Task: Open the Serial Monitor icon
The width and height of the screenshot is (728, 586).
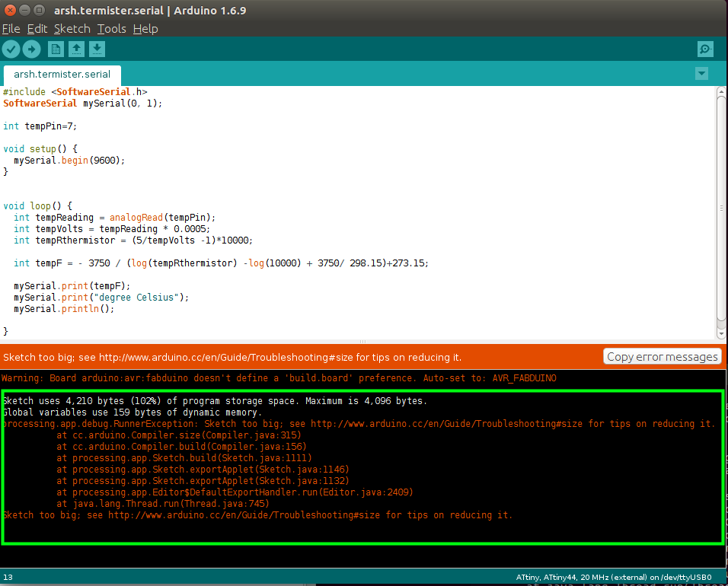Action: (x=705, y=49)
